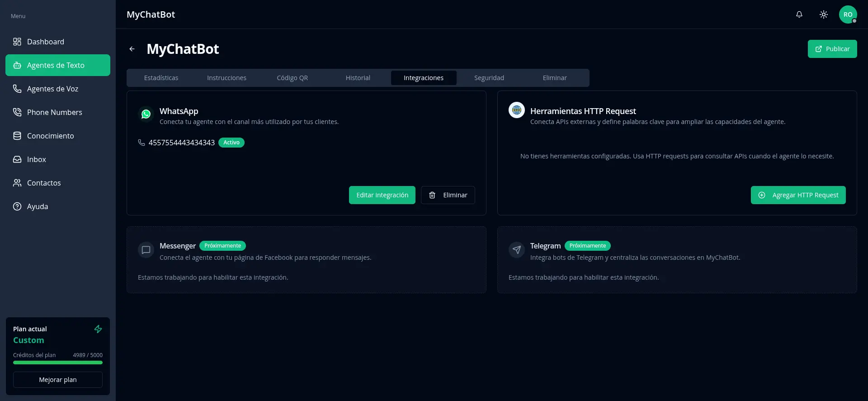The width and height of the screenshot is (868, 401).
Task: Click the plan credits progress bar
Action: [x=58, y=363]
